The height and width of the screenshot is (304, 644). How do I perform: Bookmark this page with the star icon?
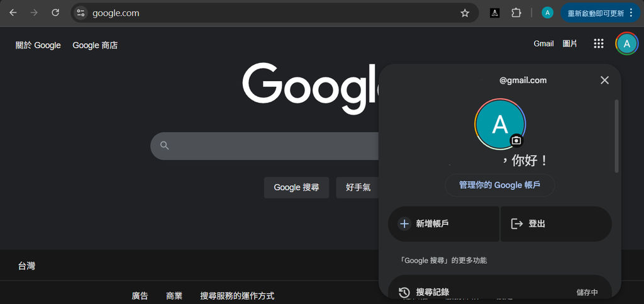[x=465, y=13]
